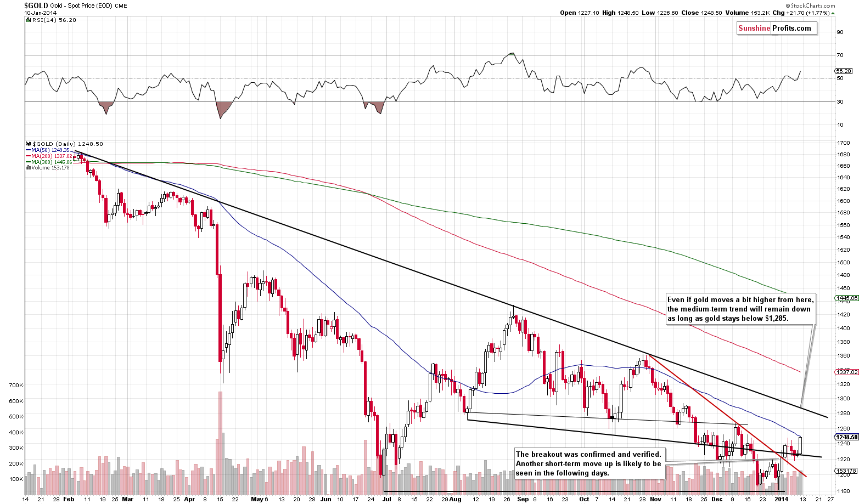Click the red 1337.02 price tag
859x504 pixels.
(x=846, y=372)
